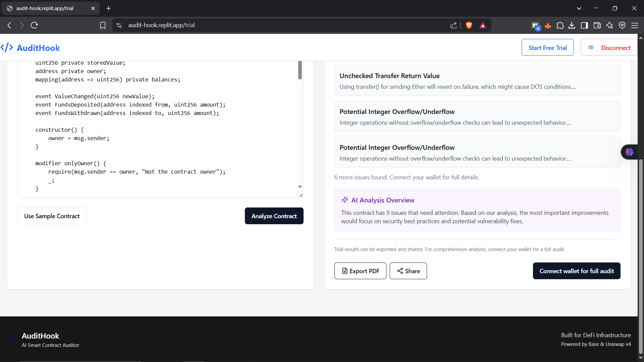Viewport: 644px width, 362px height.
Task: Open the floating brain assistant widget
Action: point(629,152)
